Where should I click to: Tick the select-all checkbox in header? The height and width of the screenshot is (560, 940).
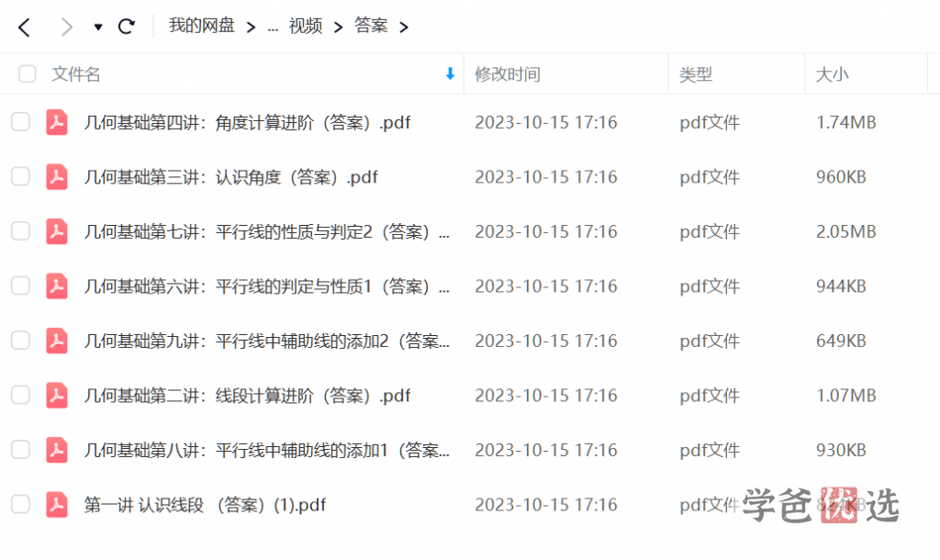click(27, 73)
